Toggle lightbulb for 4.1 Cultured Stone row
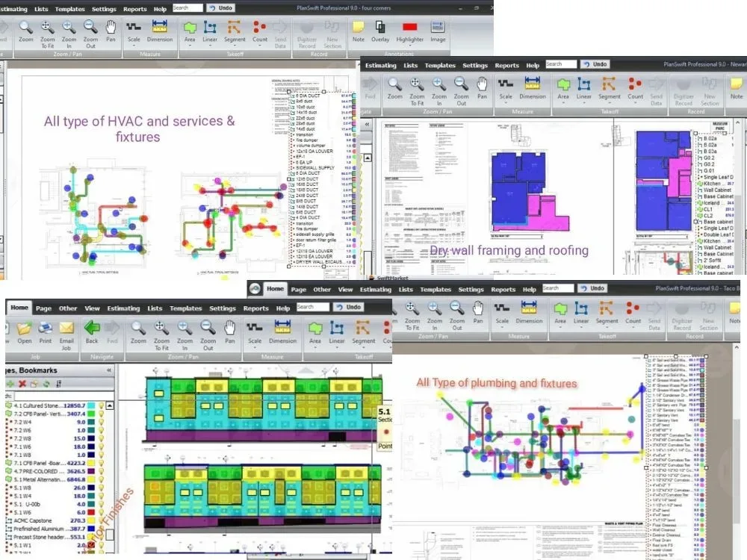This screenshot has height=560, width=747. click(x=101, y=405)
